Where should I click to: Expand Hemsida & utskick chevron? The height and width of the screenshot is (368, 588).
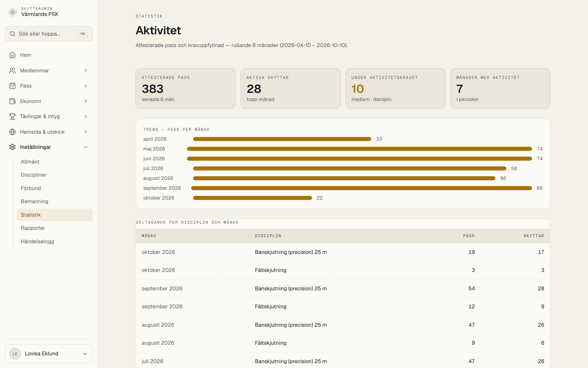86,132
